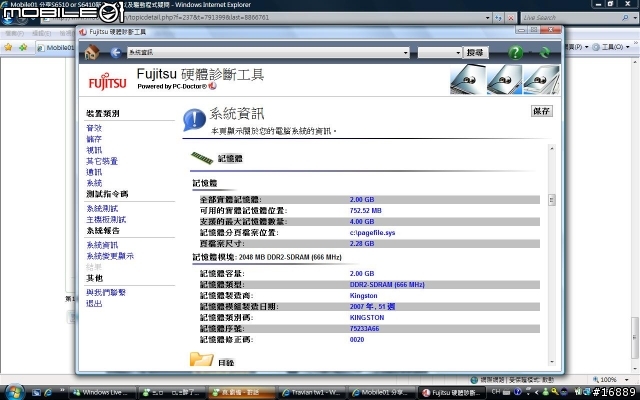Switch to Travian tw1 taskbar item
Image resolution: width=640 pixels, height=400 pixels.
pyautogui.click(x=312, y=392)
